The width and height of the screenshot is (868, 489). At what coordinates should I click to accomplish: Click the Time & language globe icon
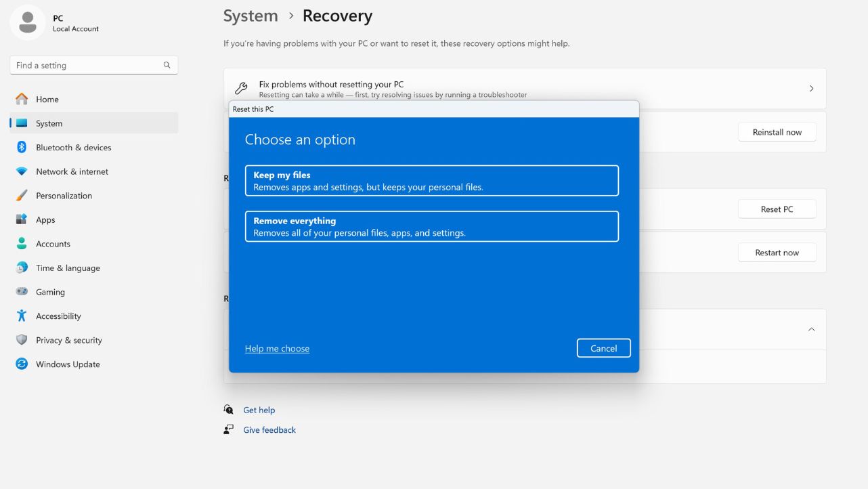22,268
